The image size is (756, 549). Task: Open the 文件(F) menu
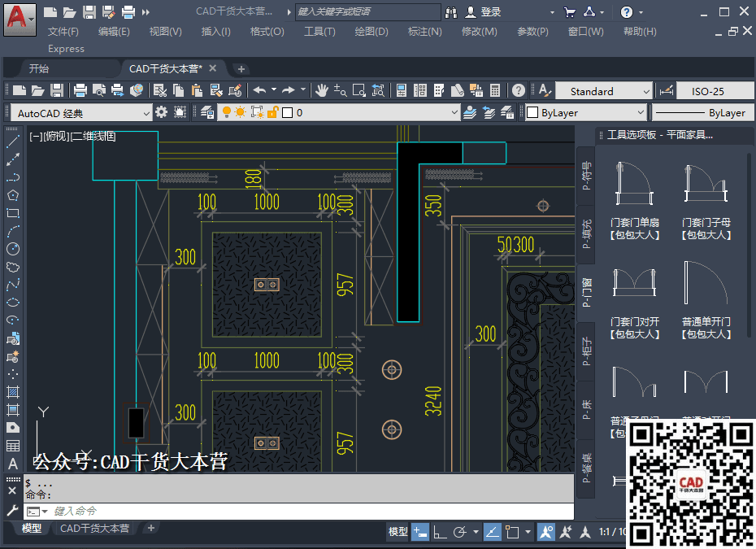(63, 32)
